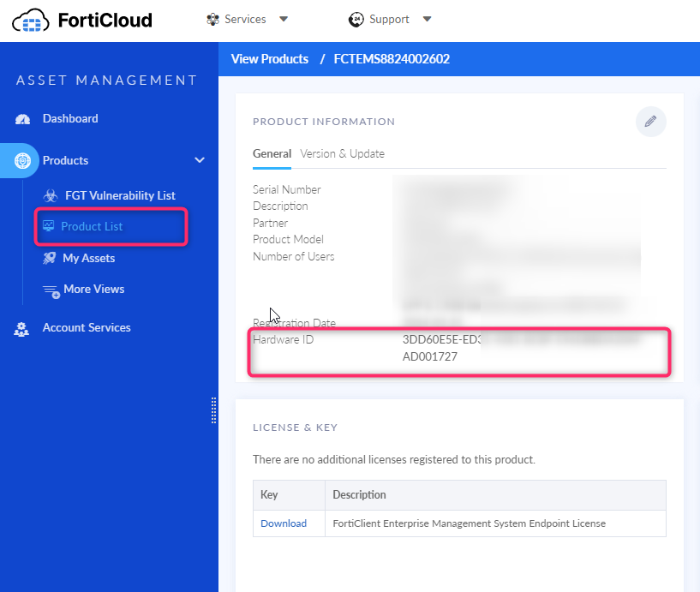Click the FGT Vulnerability biohazard icon
700x592 pixels.
point(51,196)
